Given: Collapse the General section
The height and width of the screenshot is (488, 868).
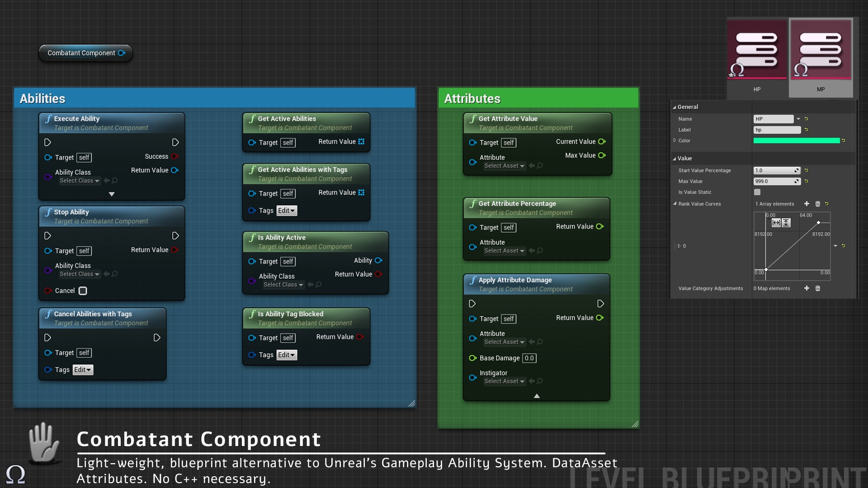Looking at the screenshot, I should 674,107.
